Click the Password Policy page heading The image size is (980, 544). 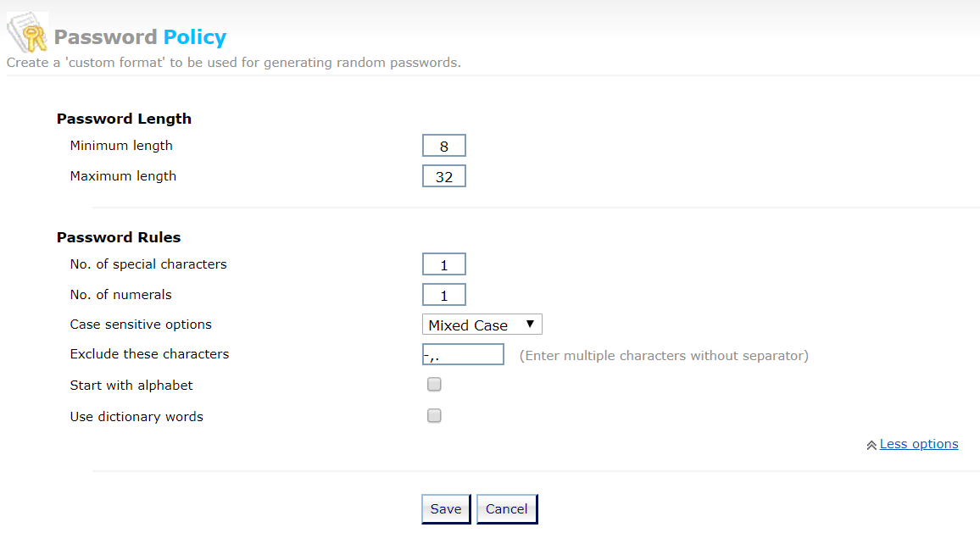(x=141, y=36)
